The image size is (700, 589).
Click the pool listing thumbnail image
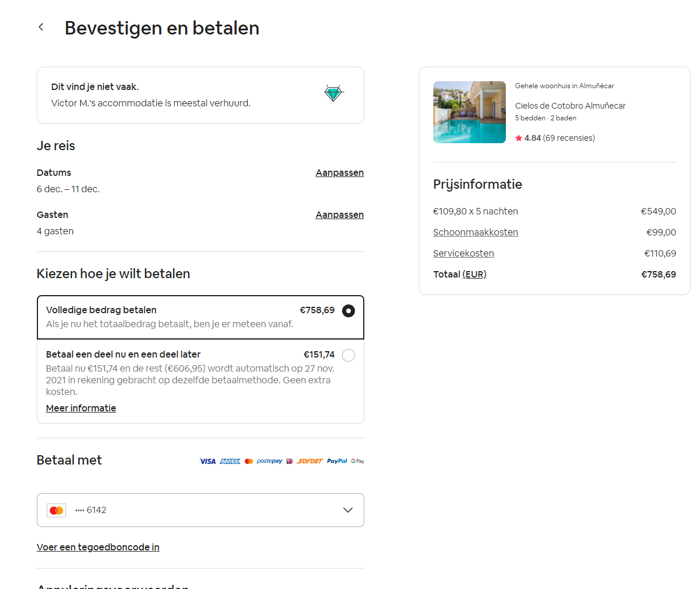(469, 112)
